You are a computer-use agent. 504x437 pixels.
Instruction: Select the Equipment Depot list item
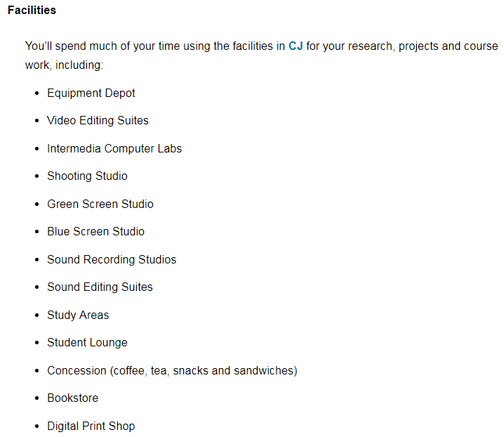pos(91,93)
